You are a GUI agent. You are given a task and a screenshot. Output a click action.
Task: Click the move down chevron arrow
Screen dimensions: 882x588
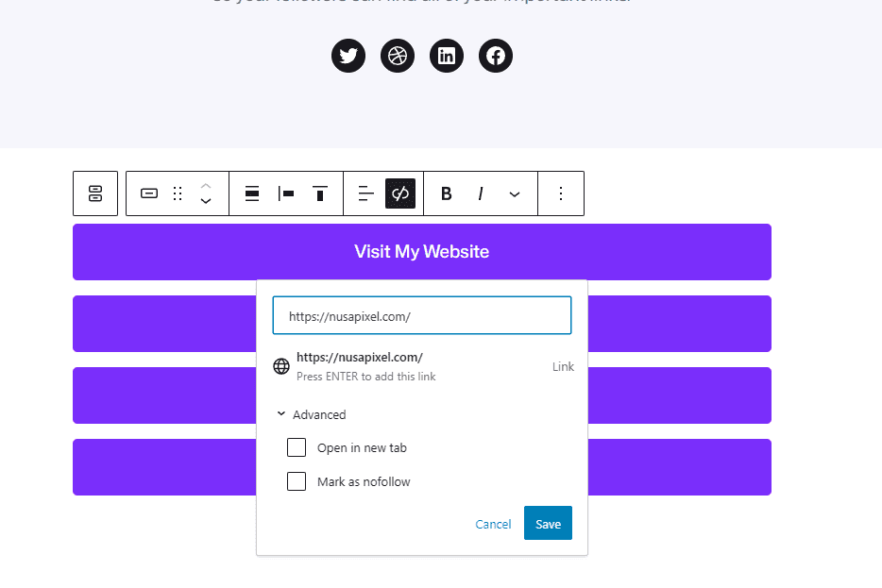pyautogui.click(x=206, y=201)
